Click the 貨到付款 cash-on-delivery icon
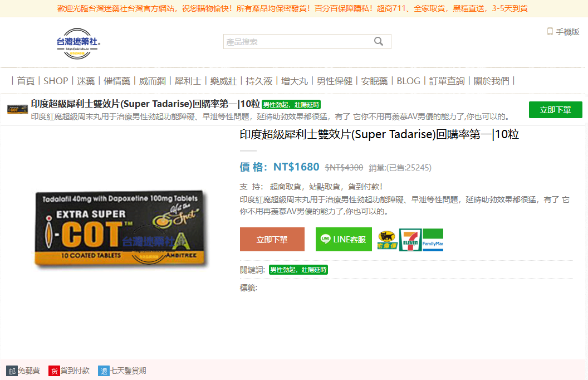This screenshot has width=588, height=380. (x=54, y=371)
